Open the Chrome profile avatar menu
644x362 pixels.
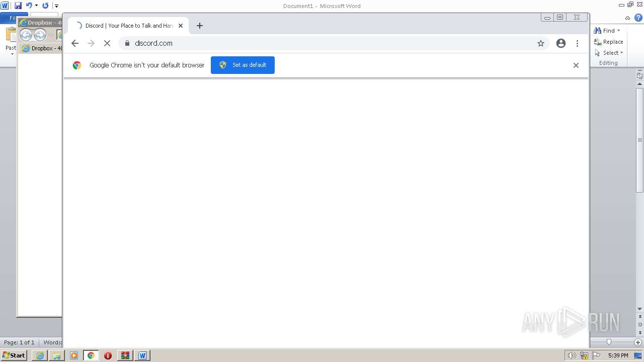[x=561, y=43]
